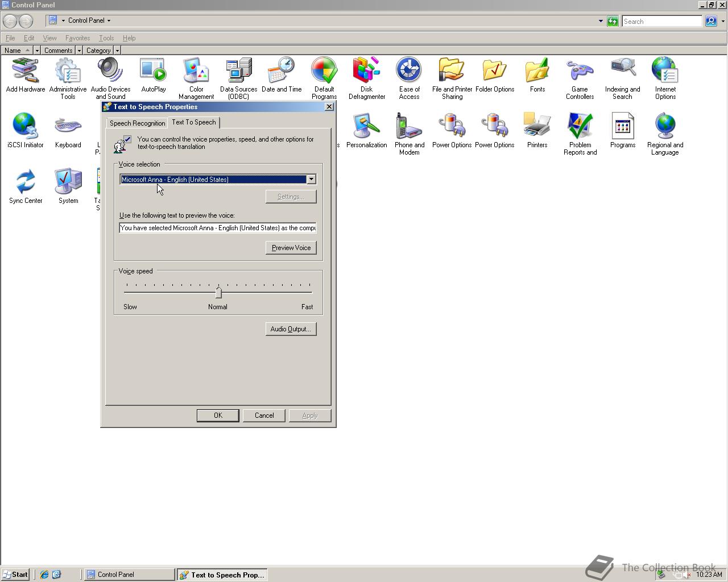728x582 pixels.
Task: Open Color Management icon
Action: click(x=196, y=78)
